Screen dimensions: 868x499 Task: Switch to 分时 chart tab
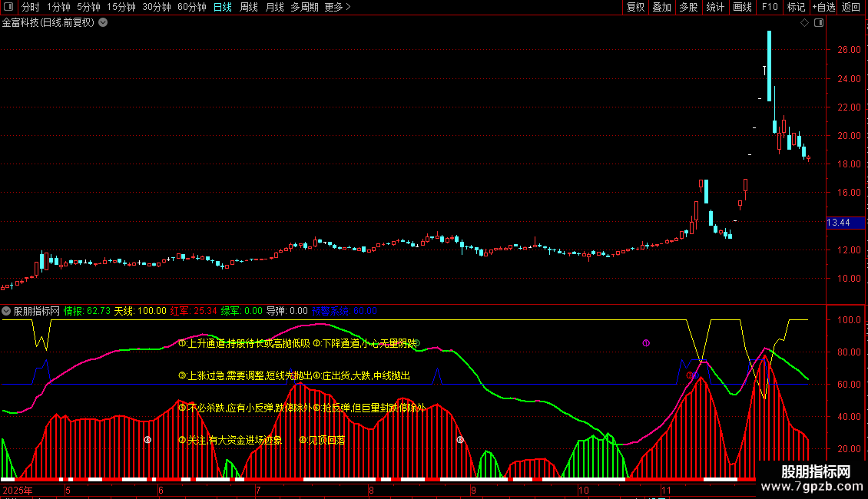31,7
